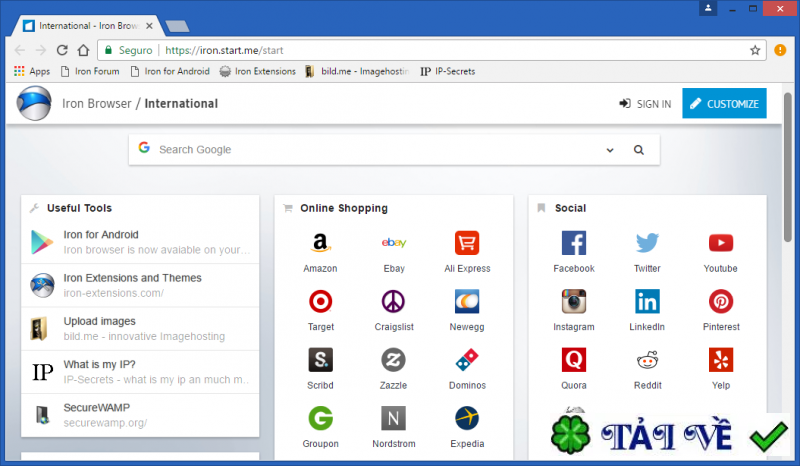Click the page vertical scrollbar thumb
This screenshot has width=800, height=466.
(x=788, y=166)
